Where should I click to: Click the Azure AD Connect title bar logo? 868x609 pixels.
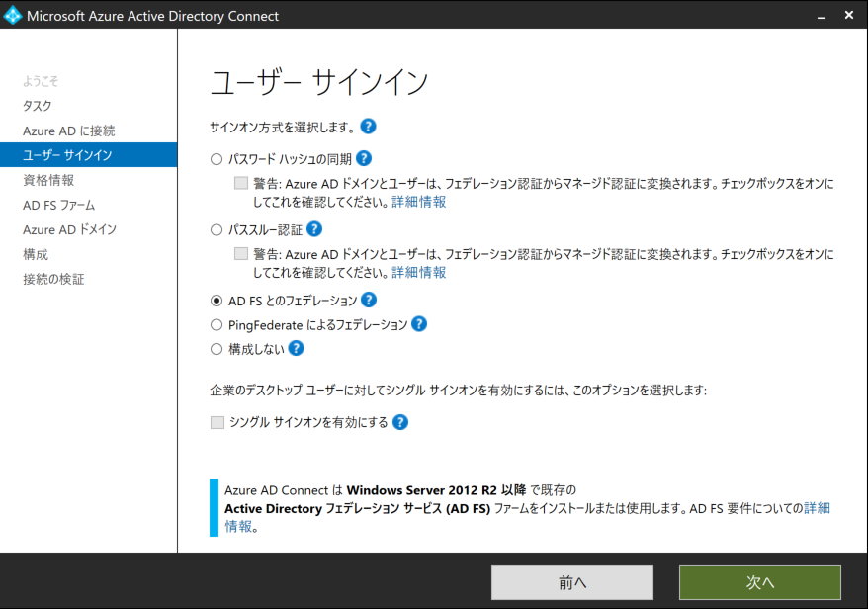(x=12, y=15)
